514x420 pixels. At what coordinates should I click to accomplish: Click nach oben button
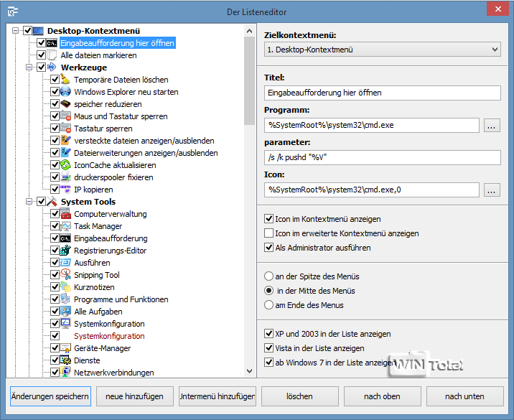382,396
